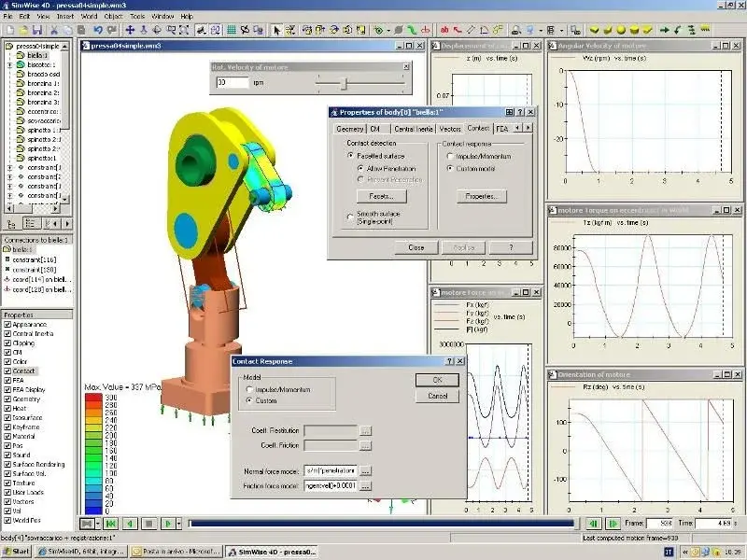Undo the last action using the toolbar
The image size is (747, 560).
[x=98, y=30]
